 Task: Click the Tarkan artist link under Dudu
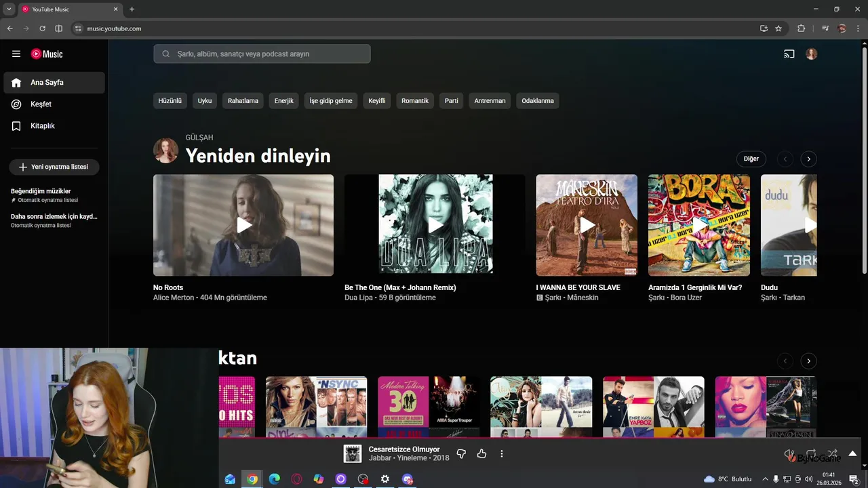[794, 298]
